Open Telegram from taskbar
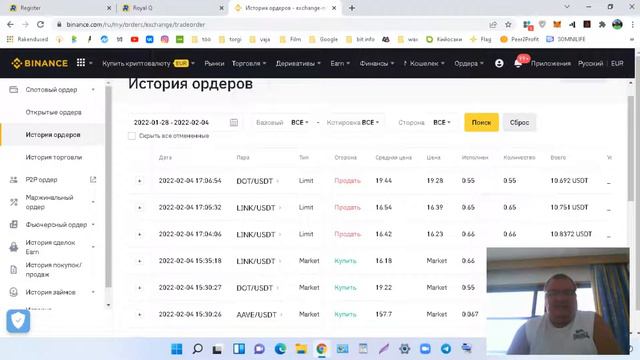The image size is (640, 360). pos(446,349)
